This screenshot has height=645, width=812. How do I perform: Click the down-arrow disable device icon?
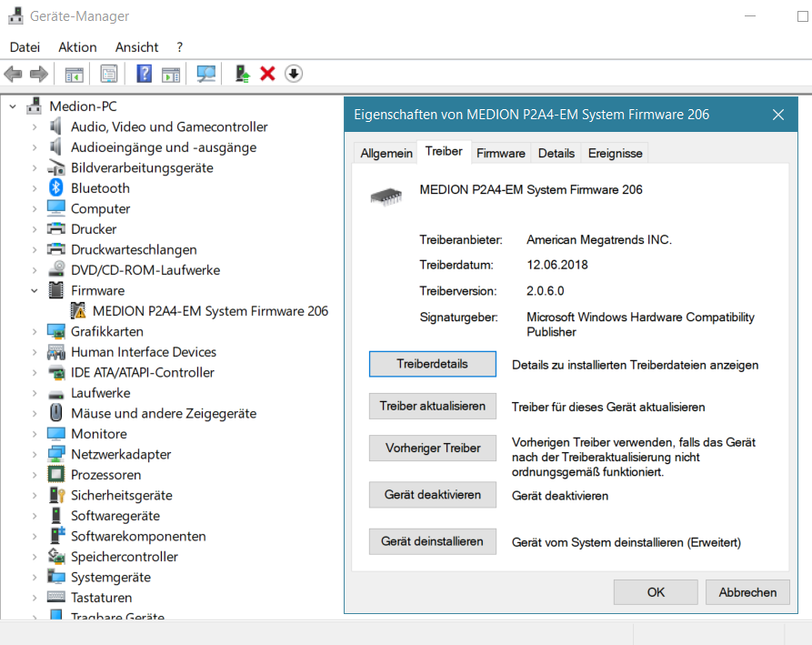[x=294, y=74]
